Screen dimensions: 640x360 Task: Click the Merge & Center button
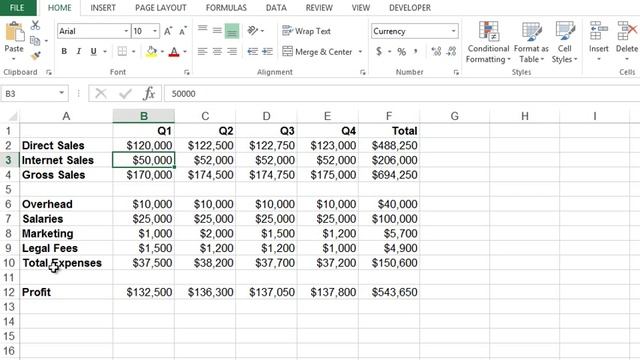click(x=317, y=52)
